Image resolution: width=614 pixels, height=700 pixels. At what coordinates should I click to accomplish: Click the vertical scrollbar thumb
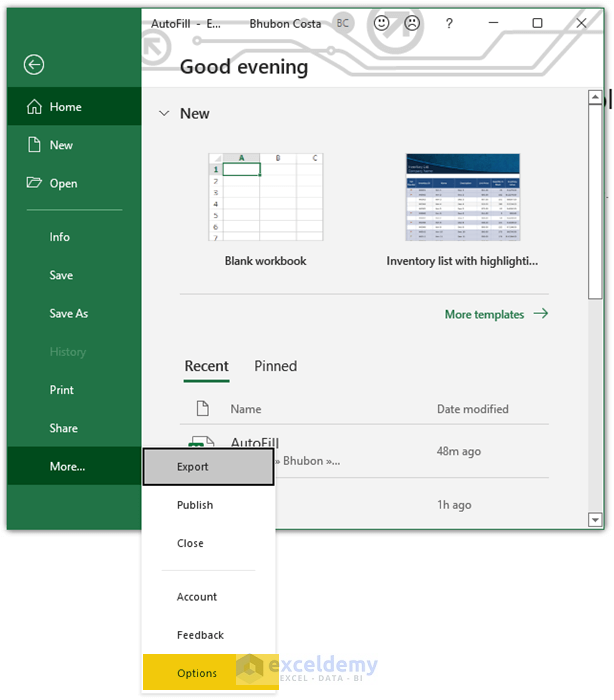[x=595, y=201]
